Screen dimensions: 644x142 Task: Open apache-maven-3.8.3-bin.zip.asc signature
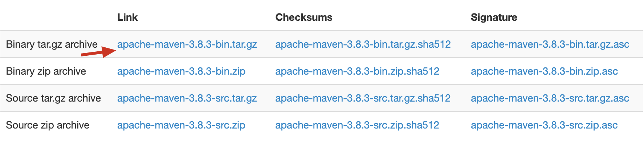tap(544, 71)
